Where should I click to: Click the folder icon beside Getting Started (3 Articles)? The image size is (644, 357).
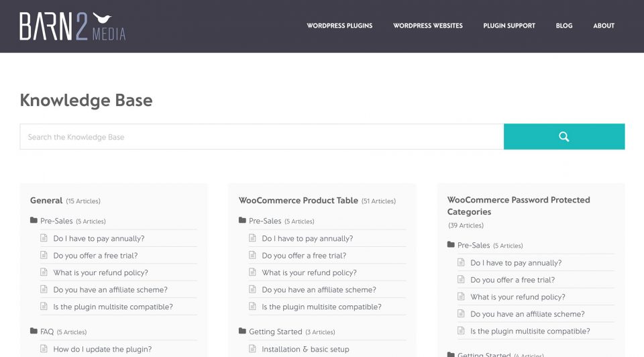pyautogui.click(x=242, y=331)
